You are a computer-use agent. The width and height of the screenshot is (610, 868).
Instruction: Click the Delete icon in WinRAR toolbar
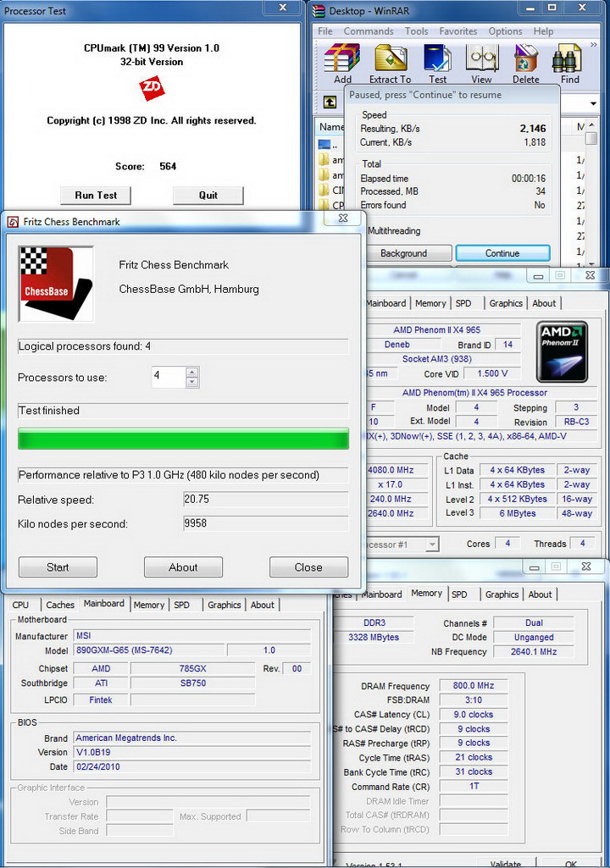tap(525, 58)
